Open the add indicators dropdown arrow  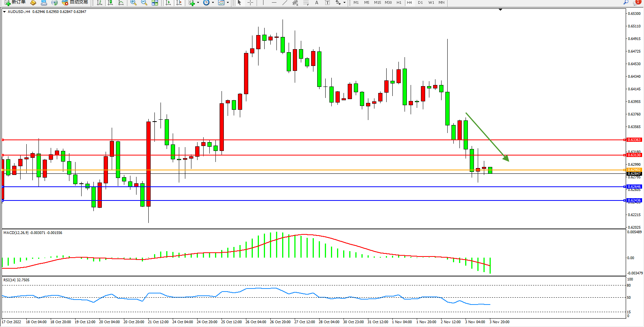click(198, 3)
